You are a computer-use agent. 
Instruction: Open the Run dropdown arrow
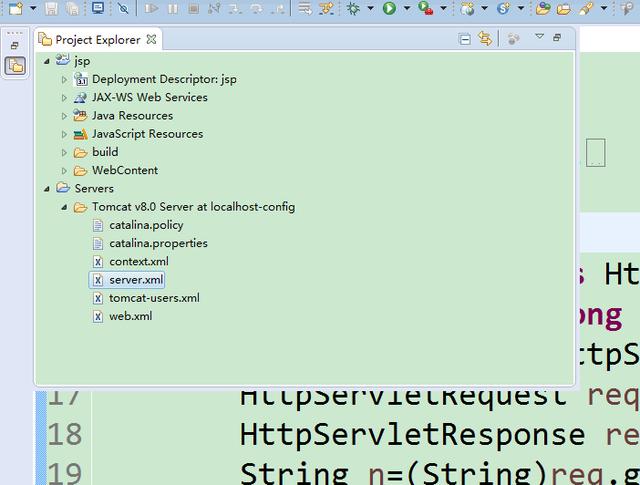pyautogui.click(x=407, y=8)
